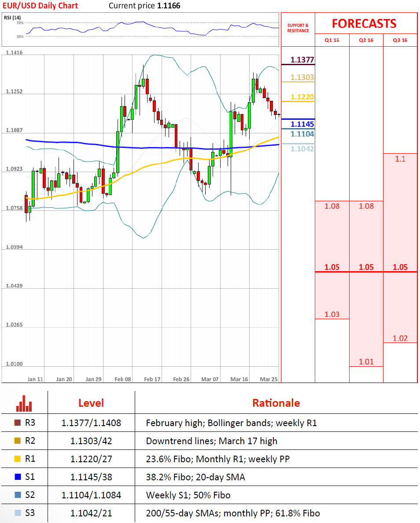Click the current price value 1.1166
420x523 pixels.
[x=169, y=6]
